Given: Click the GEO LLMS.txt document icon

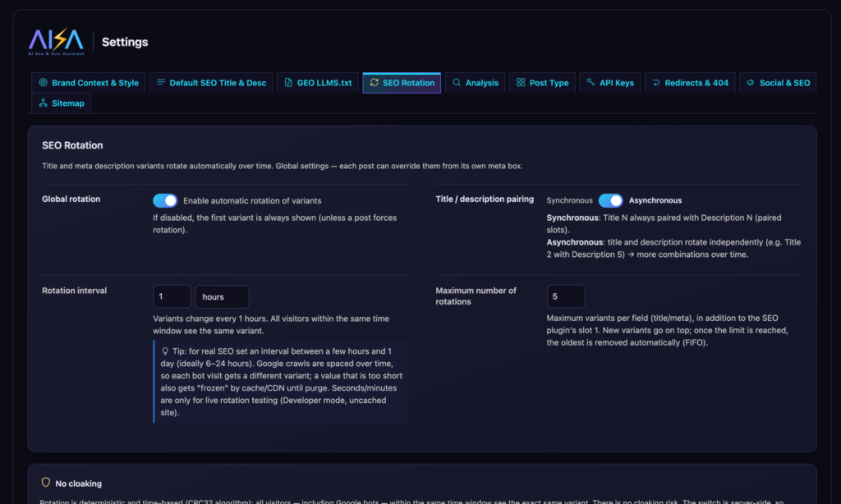Looking at the screenshot, I should [288, 83].
